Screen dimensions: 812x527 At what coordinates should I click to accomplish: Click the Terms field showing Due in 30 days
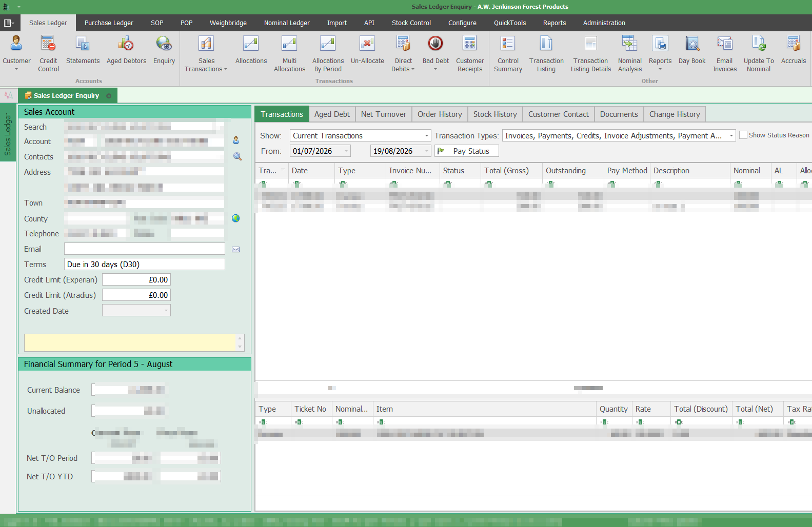click(144, 265)
